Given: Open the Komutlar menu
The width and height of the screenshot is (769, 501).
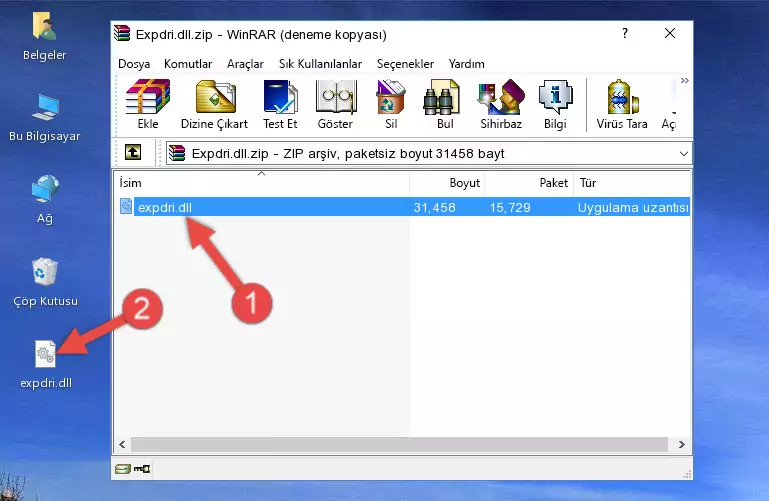Looking at the screenshot, I should tap(188, 64).
